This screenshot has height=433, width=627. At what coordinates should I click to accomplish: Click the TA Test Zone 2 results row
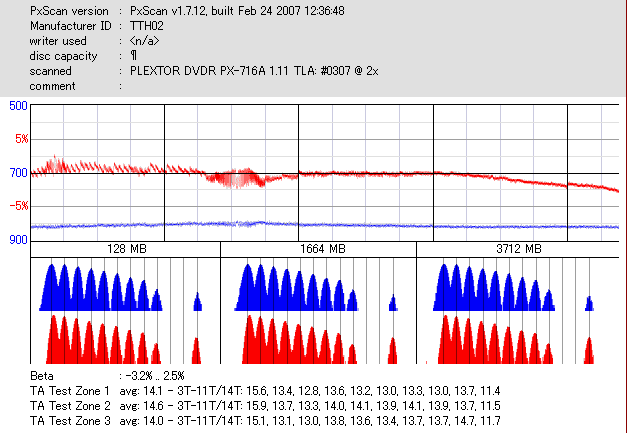pos(265,406)
